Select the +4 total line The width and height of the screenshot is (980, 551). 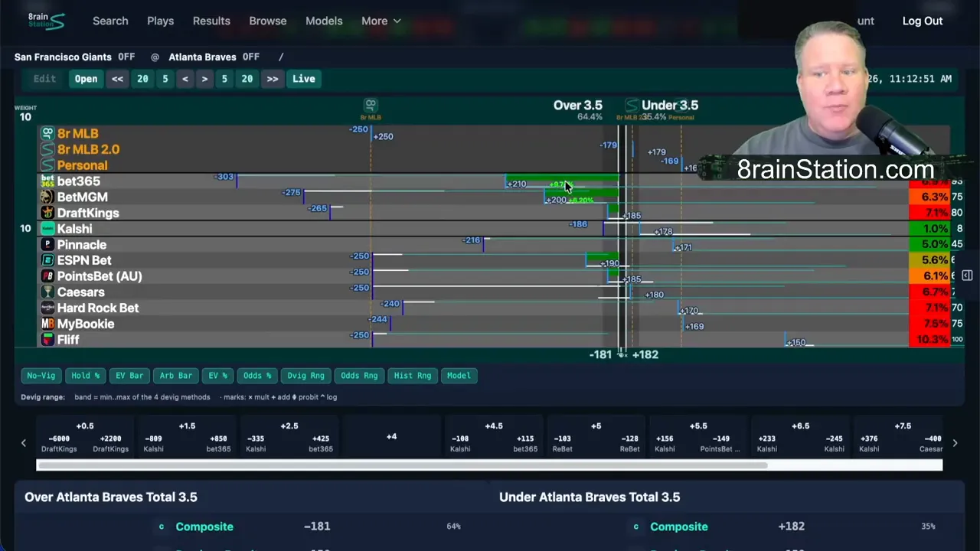click(x=391, y=437)
